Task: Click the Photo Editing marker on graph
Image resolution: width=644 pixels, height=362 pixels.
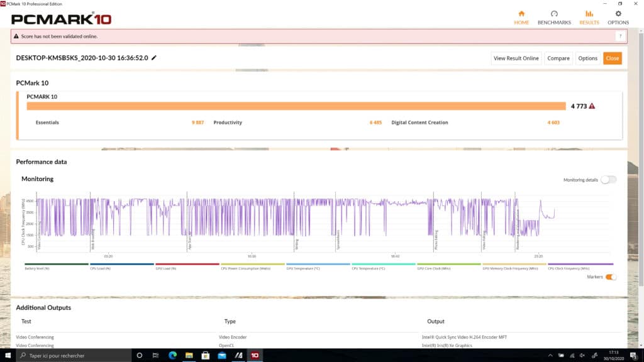Action: click(436, 241)
